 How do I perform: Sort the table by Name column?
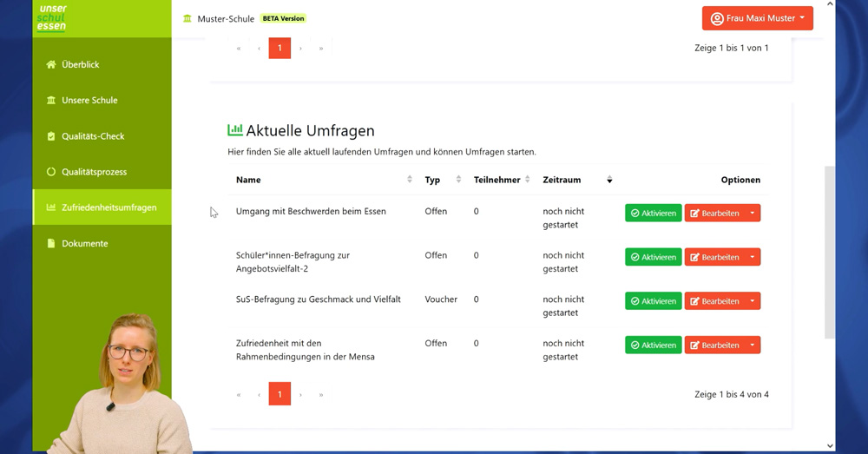(x=410, y=180)
